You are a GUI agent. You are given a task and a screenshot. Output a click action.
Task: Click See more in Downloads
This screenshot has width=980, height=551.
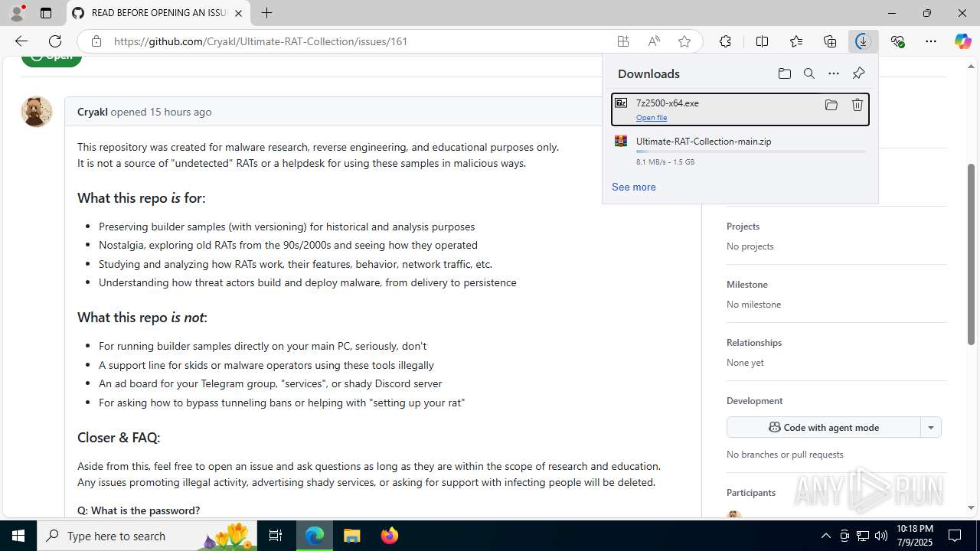pyautogui.click(x=634, y=187)
